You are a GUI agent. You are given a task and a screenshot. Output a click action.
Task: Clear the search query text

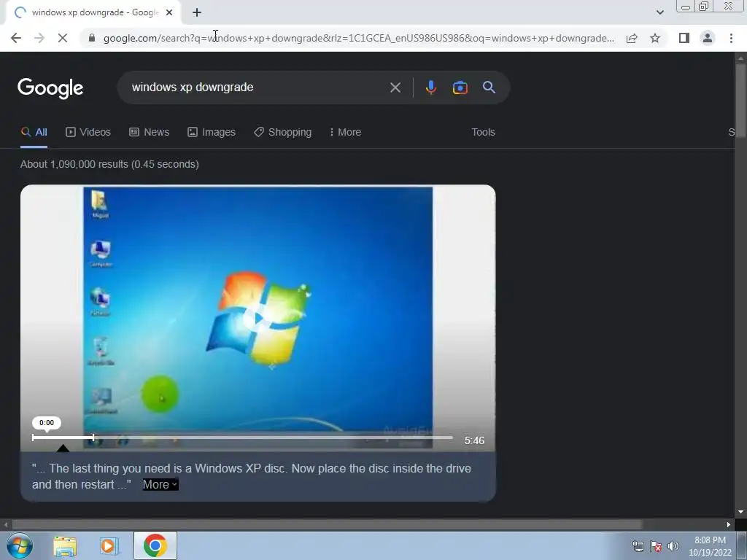(x=395, y=87)
